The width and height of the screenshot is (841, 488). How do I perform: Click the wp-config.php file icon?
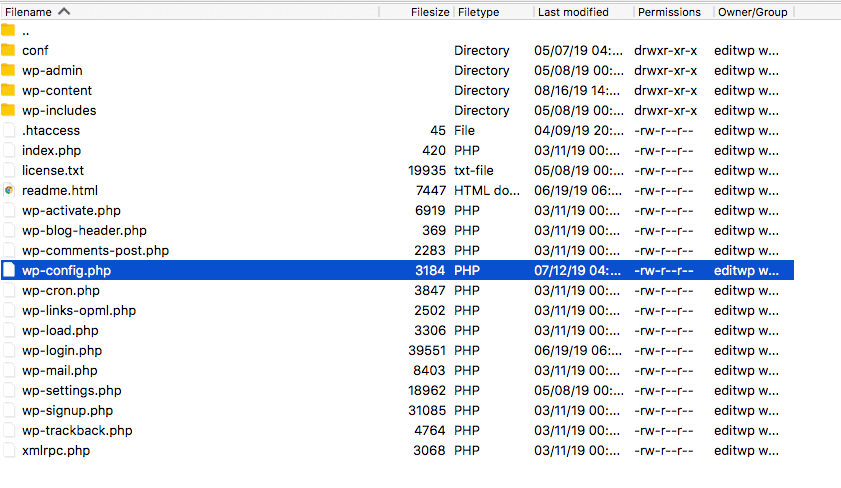click(x=9, y=270)
